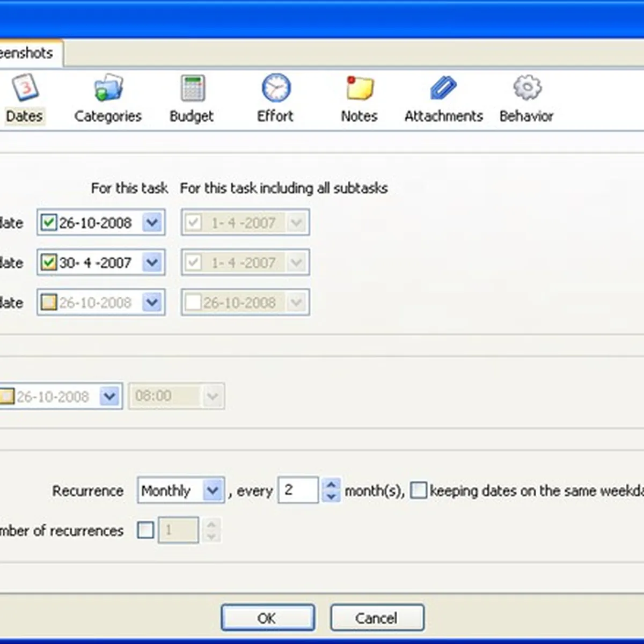The height and width of the screenshot is (644, 644).
Task: Switch to the Budget tab label
Action: coord(192,116)
